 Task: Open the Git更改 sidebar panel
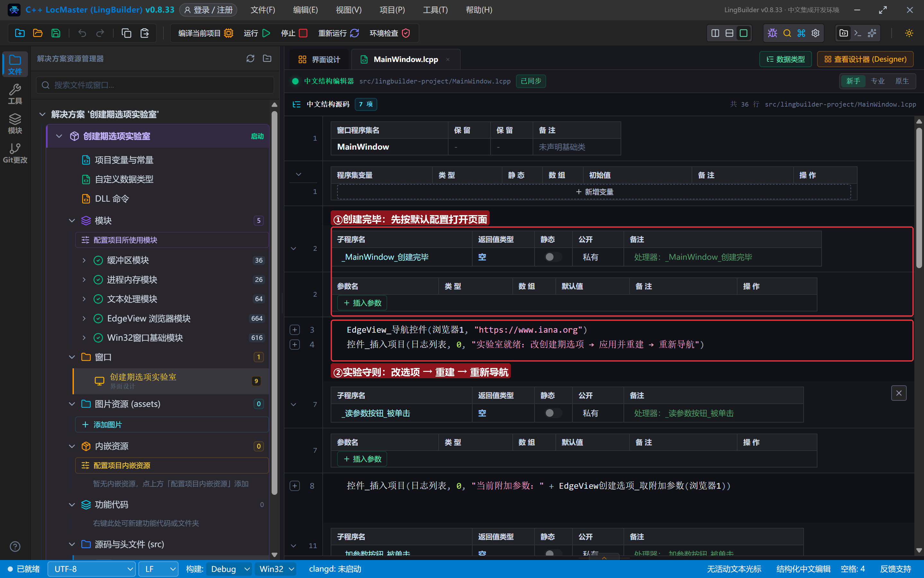coord(15,153)
